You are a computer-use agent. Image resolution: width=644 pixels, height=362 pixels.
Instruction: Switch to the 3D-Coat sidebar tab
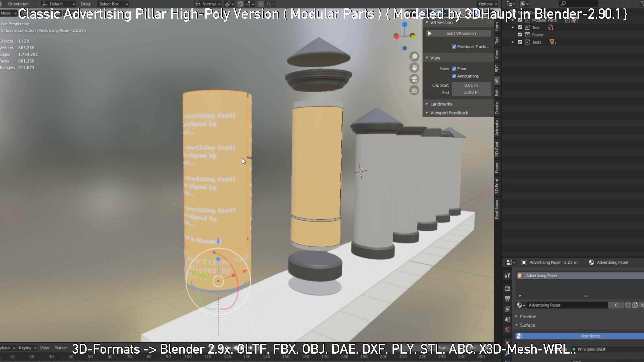tap(497, 149)
